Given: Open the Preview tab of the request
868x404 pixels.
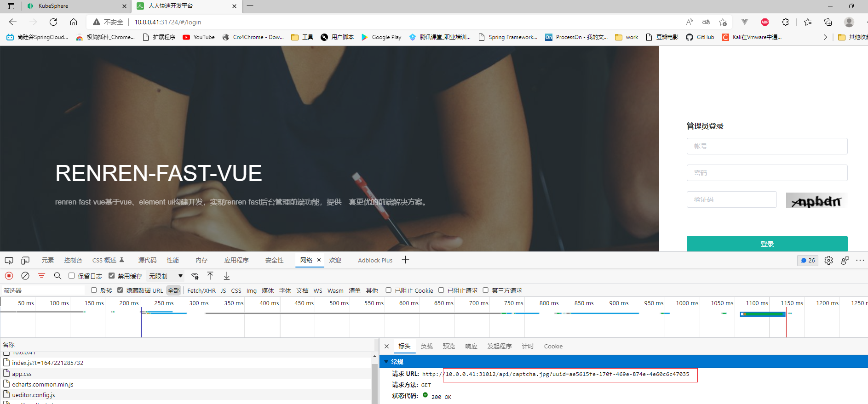Looking at the screenshot, I should (x=449, y=346).
